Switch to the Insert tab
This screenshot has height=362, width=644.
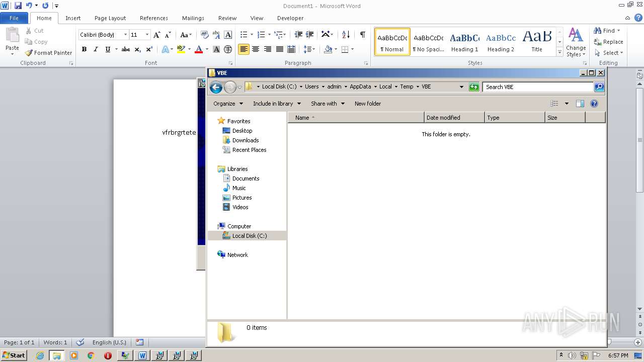point(73,18)
